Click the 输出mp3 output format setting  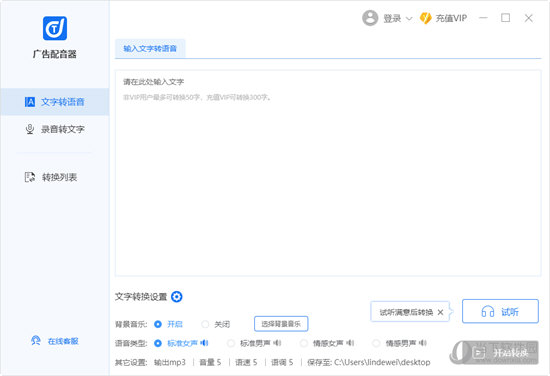click(x=170, y=362)
